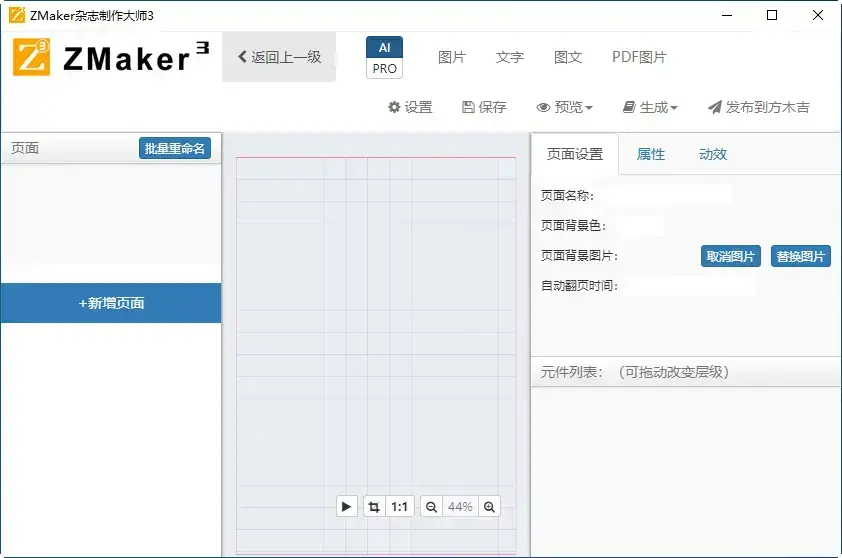Expand the 预览 dropdown
Viewport: 842px width, 558px height.
[x=564, y=107]
